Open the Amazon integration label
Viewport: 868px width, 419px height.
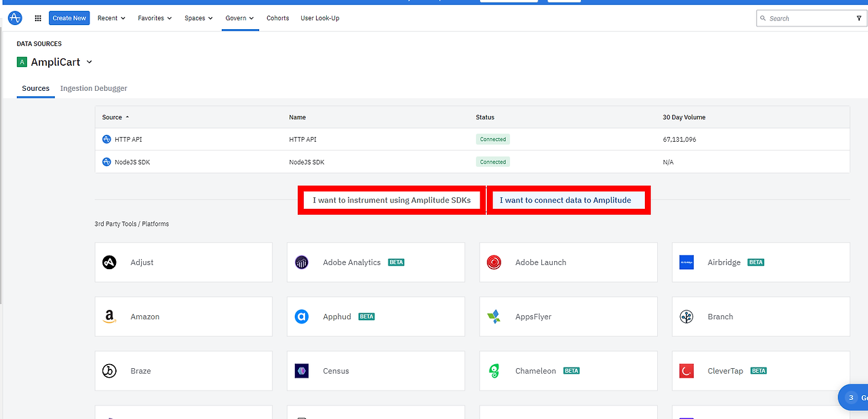pos(145,317)
